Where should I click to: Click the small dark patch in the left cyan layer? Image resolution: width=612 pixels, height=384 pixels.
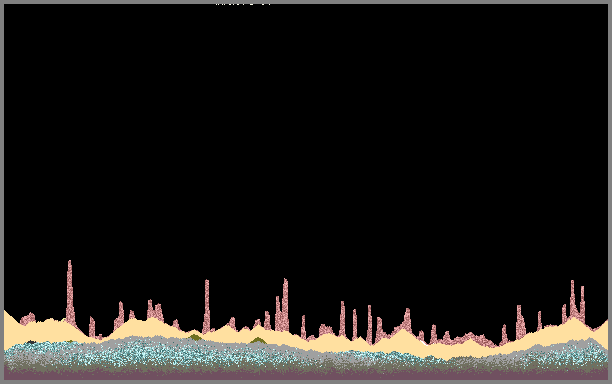pos(30,342)
